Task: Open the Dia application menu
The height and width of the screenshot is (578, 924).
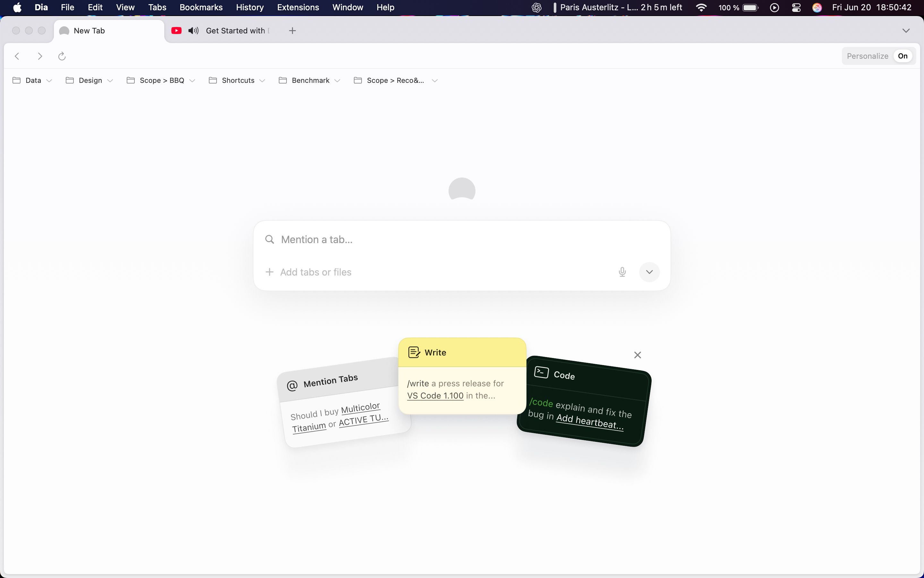Action: point(41,8)
